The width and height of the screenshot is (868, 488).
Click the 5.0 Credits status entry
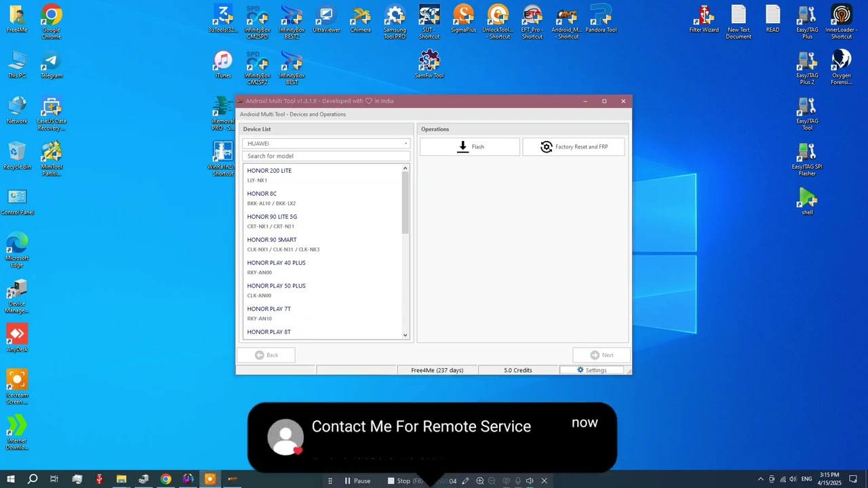(518, 370)
